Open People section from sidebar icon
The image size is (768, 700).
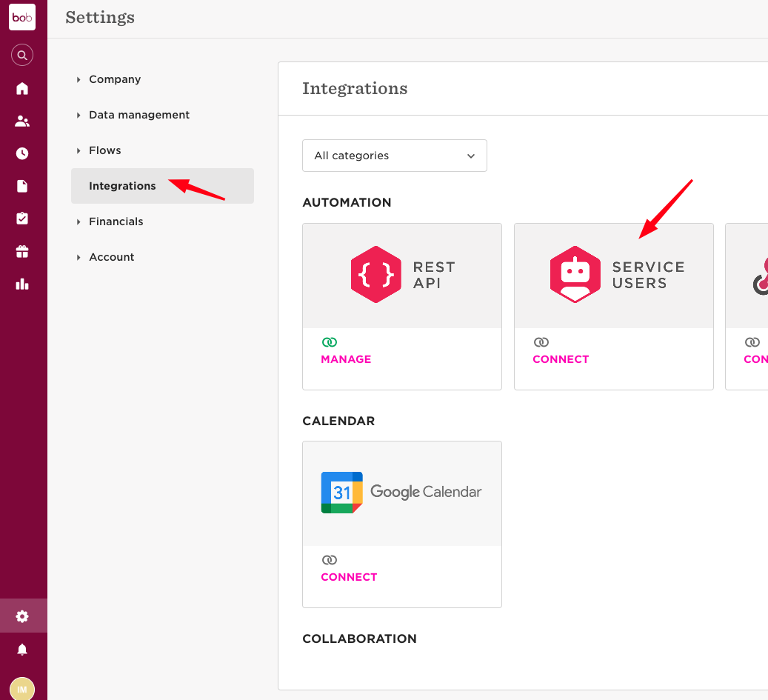[22, 121]
